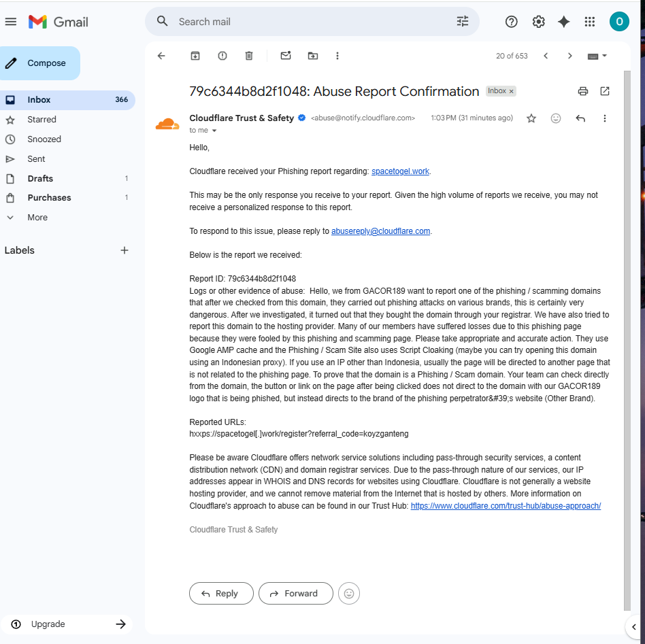Open Snoozed folder
This screenshot has height=644, width=645.
click(67, 139)
